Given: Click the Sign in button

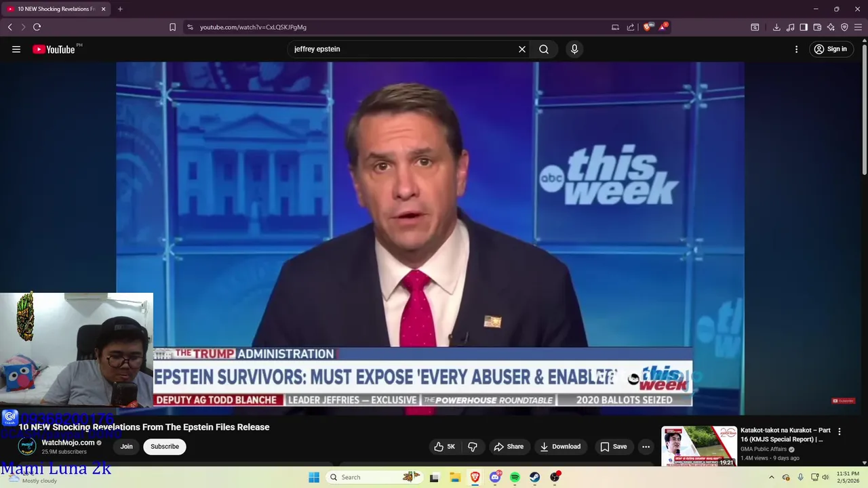Looking at the screenshot, I should (x=831, y=49).
